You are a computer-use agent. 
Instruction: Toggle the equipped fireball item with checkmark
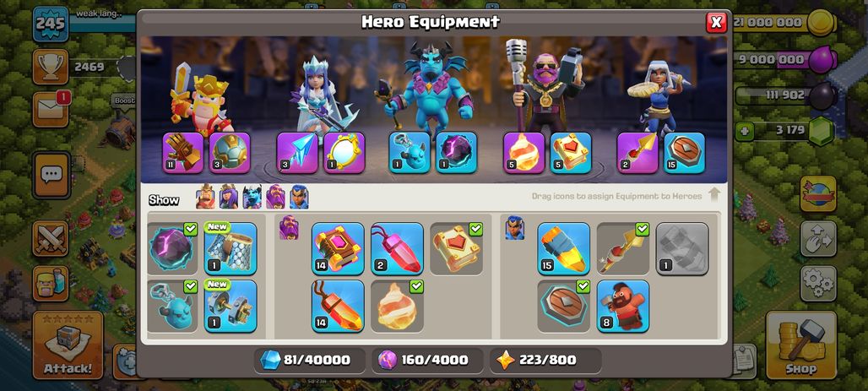[397, 306]
